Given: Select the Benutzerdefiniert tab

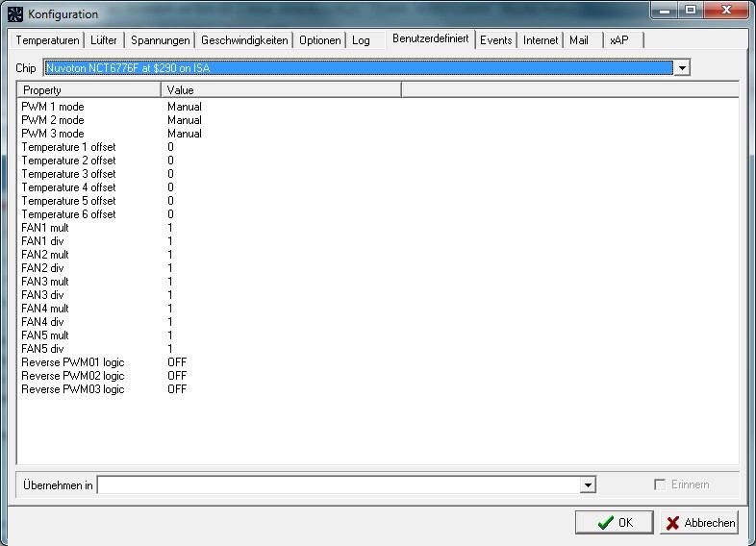Looking at the screenshot, I should point(431,38).
